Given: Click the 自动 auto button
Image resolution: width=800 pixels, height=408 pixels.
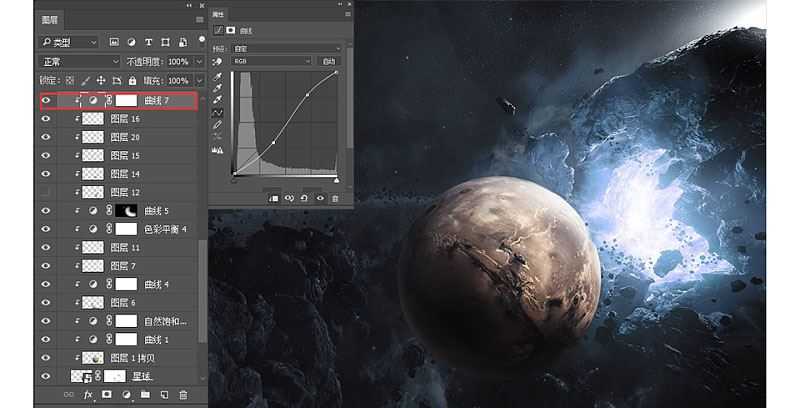Looking at the screenshot, I should pyautogui.click(x=329, y=61).
